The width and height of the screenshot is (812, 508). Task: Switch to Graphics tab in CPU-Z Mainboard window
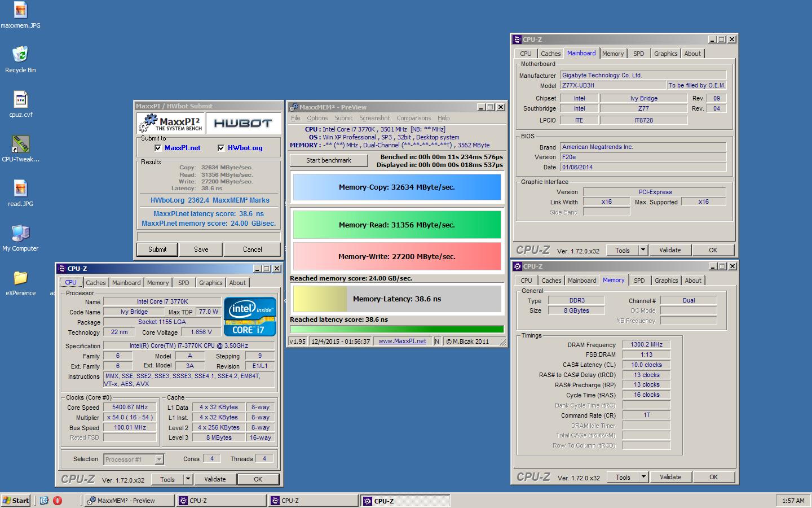665,54
